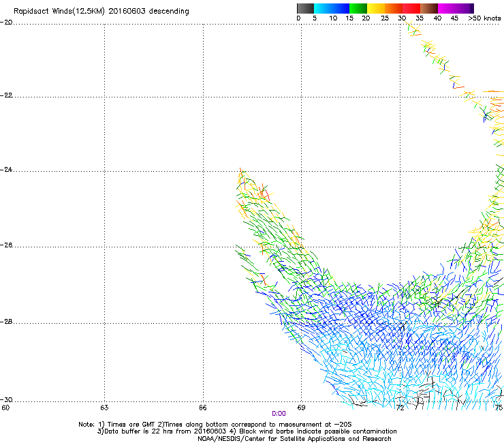Click the 72 longitude axis label
The image size is (504, 443).
[x=400, y=408]
